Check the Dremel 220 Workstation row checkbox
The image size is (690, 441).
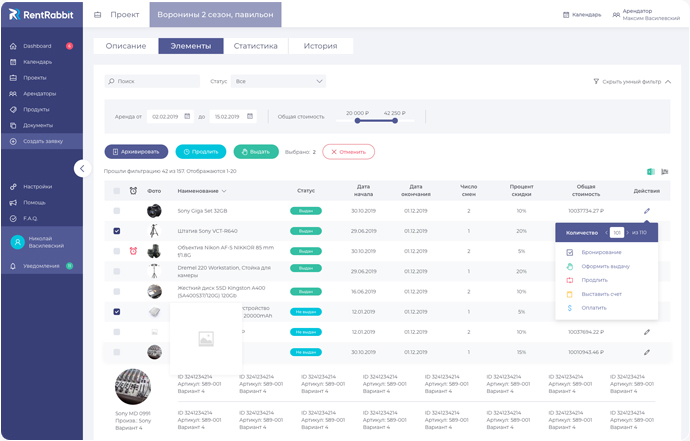click(117, 272)
